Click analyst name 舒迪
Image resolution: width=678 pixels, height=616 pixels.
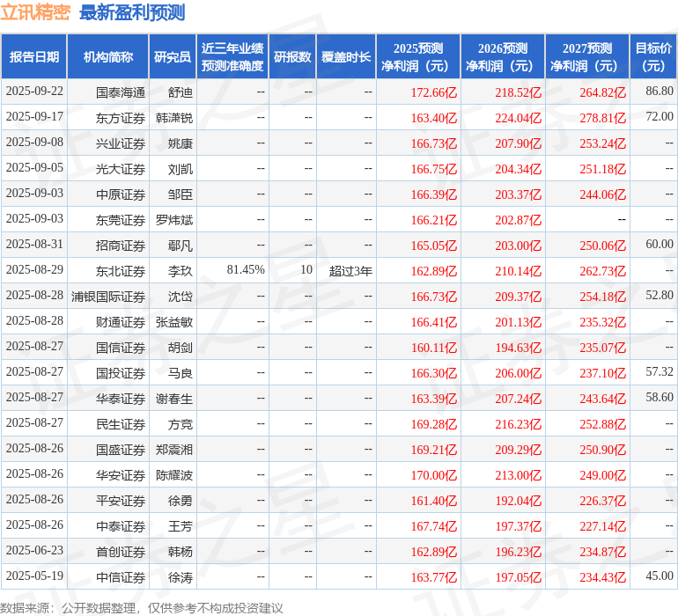pos(181,92)
